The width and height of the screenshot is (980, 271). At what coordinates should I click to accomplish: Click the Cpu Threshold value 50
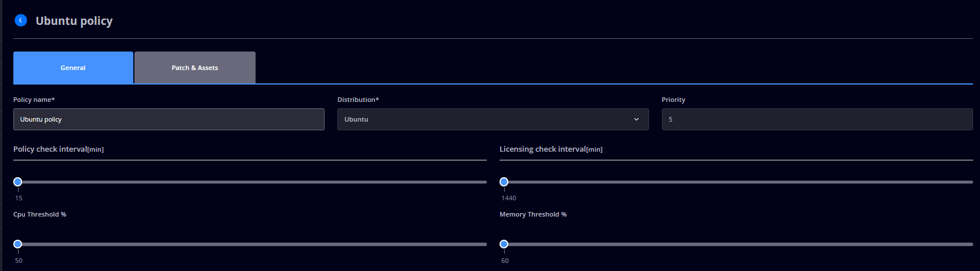click(x=19, y=261)
